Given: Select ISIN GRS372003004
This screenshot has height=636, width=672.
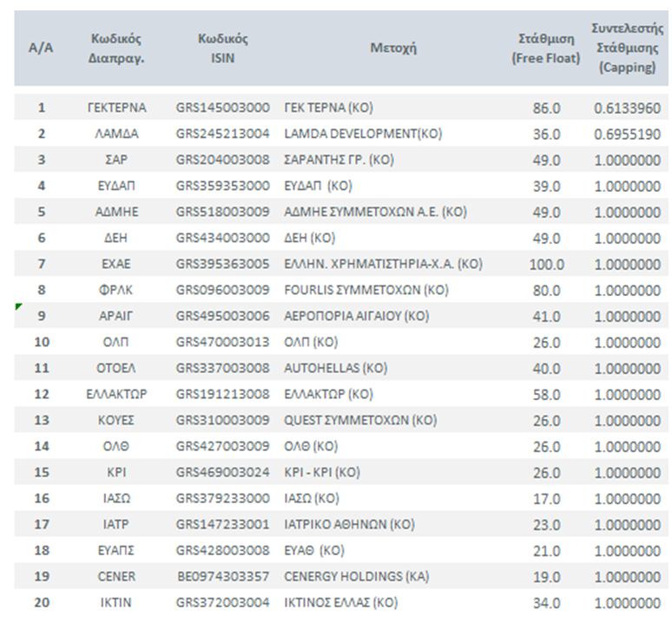Looking at the screenshot, I should [222, 602].
